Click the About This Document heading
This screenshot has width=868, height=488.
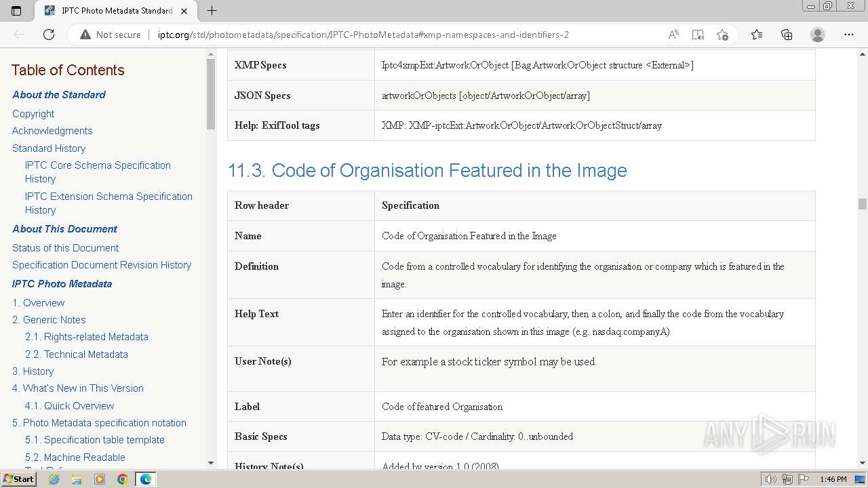coord(64,229)
